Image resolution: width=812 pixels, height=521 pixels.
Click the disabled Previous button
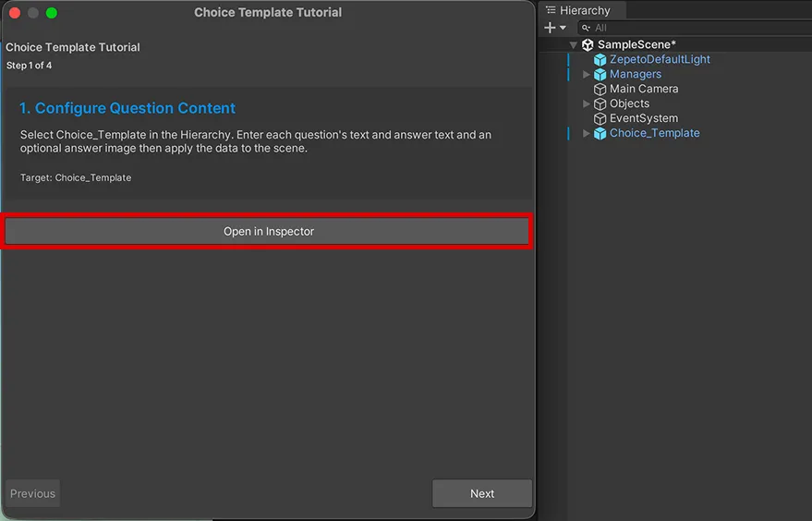tap(32, 493)
